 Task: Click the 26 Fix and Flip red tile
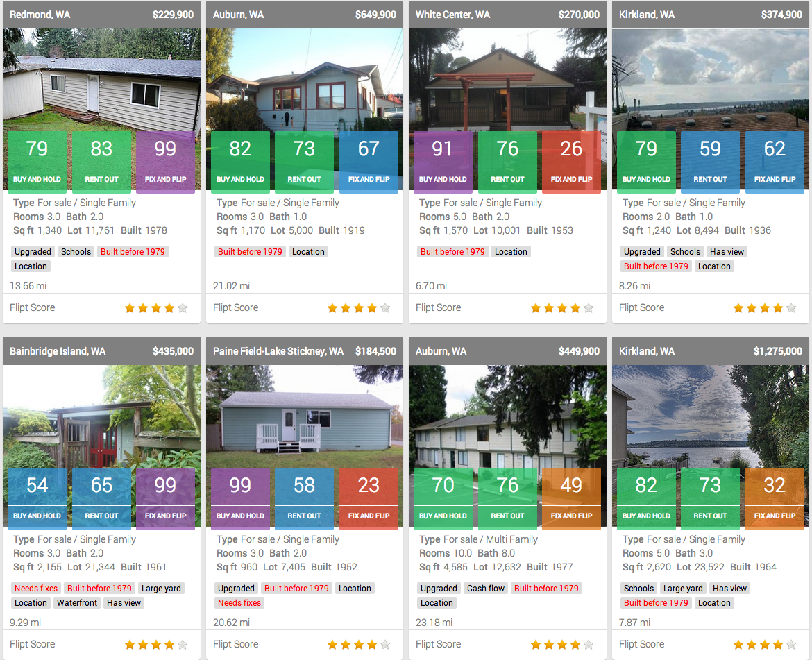571,162
